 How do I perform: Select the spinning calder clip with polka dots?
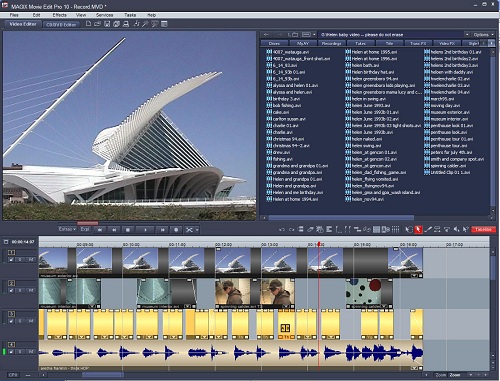click(x=369, y=293)
